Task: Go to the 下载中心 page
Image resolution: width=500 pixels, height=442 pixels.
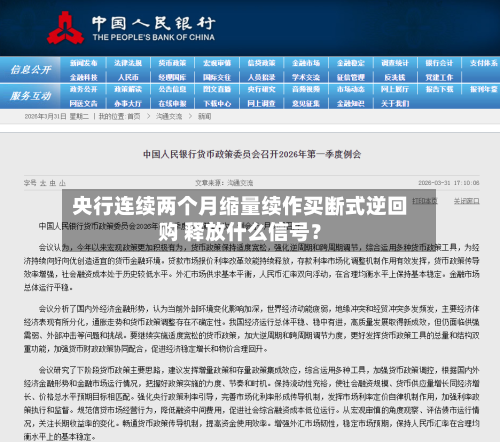Action: [217, 103]
